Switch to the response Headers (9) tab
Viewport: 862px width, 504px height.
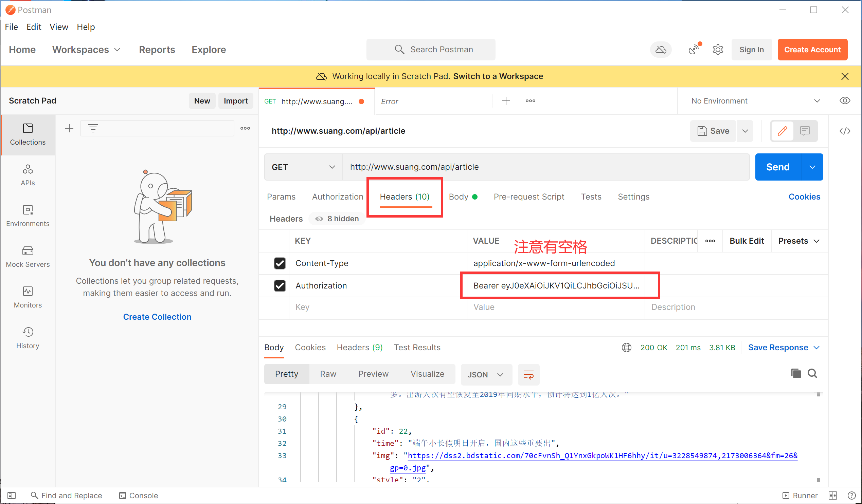[x=359, y=348]
